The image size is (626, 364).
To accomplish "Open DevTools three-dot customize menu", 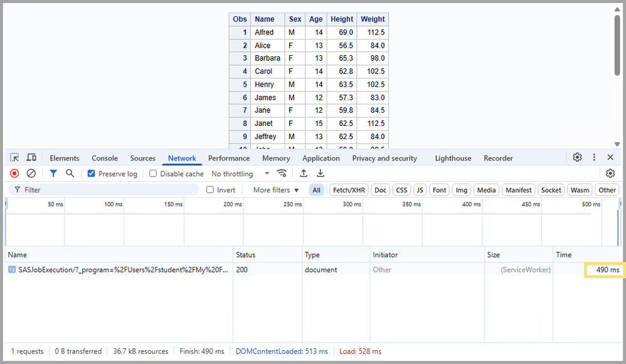I will click(594, 157).
